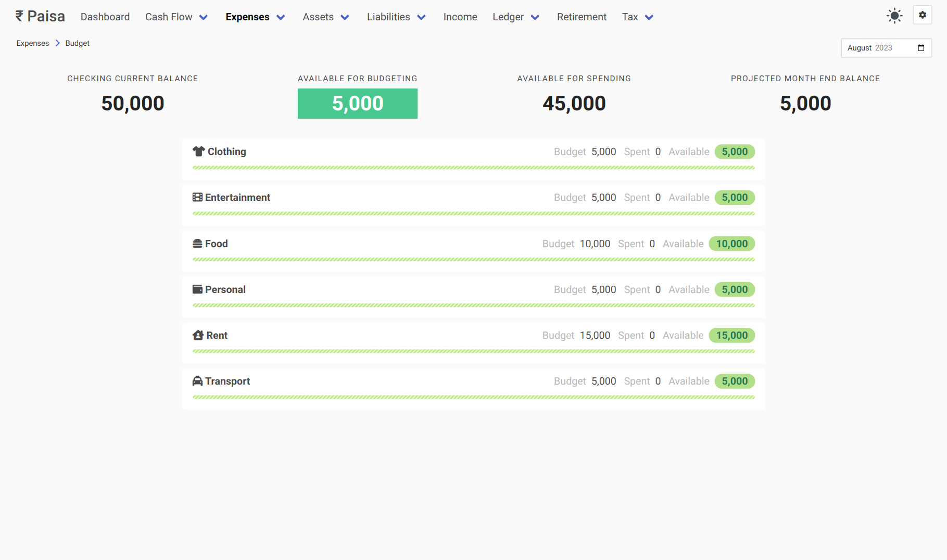Click the Budget breadcrumb link

tap(78, 43)
